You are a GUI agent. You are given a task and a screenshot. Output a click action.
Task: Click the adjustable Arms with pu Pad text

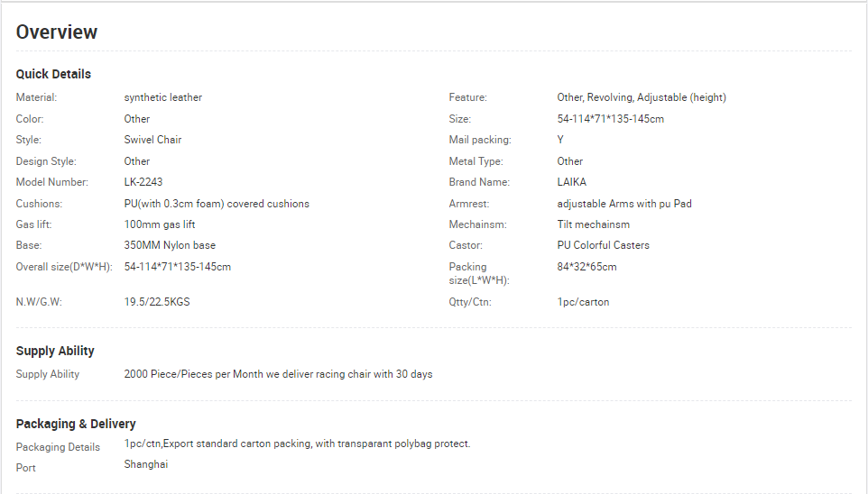click(x=624, y=204)
